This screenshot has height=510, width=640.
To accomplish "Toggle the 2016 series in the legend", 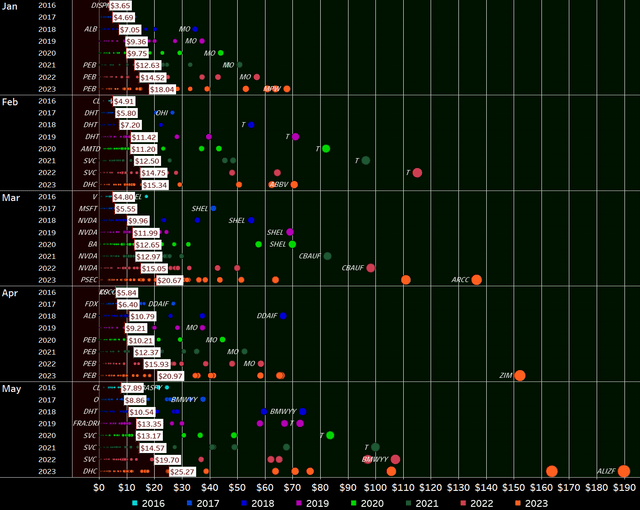I will (x=149, y=503).
